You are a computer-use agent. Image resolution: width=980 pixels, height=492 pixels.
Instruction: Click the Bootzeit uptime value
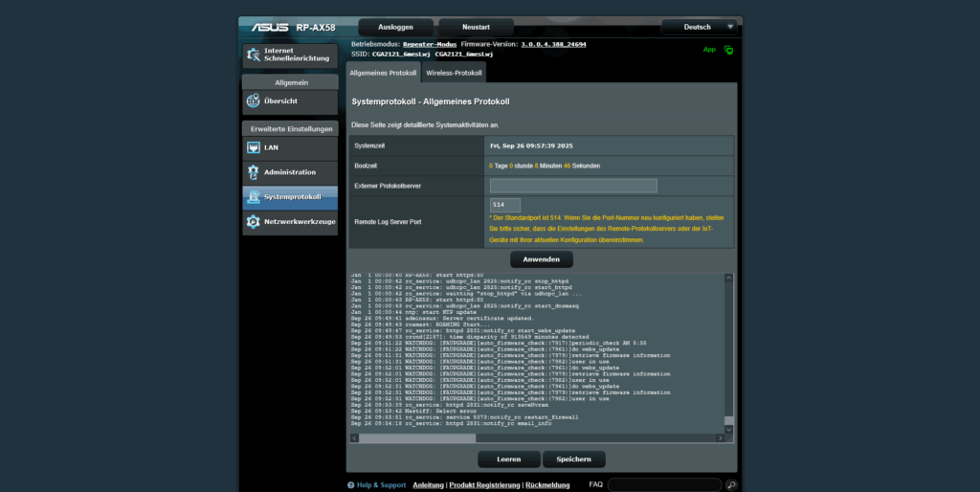545,166
